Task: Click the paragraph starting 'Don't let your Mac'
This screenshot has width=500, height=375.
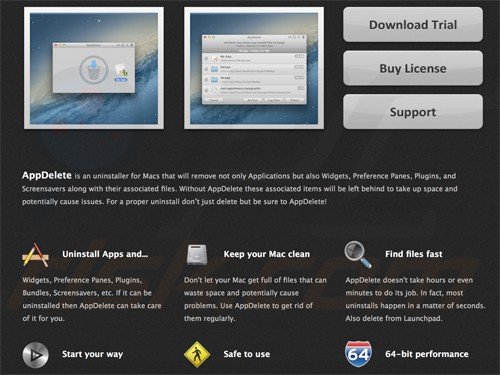Action: coord(255,299)
